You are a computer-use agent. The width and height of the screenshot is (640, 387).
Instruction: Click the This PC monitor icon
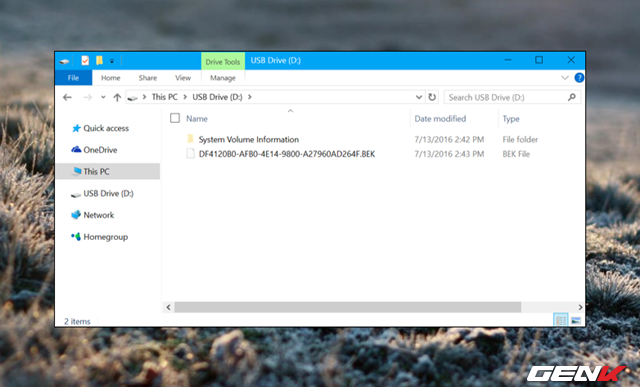pos(77,171)
